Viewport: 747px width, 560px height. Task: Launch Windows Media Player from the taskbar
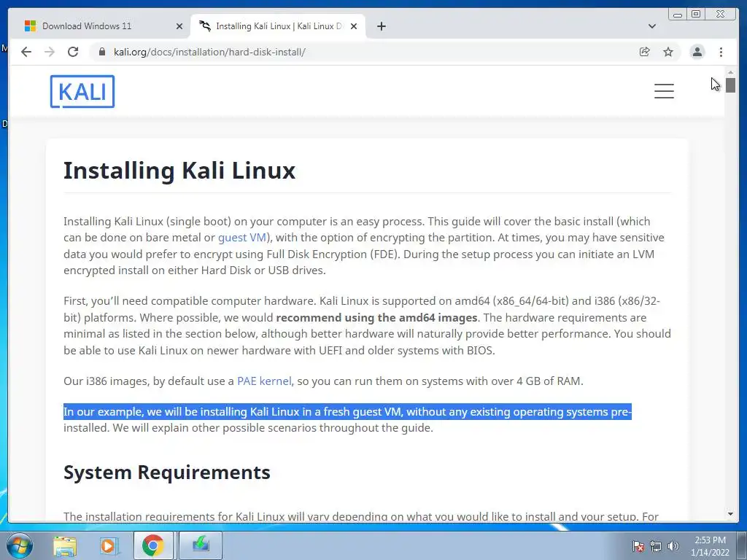[x=109, y=545]
